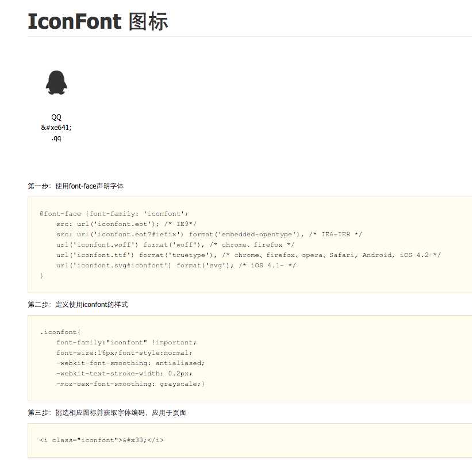Click the @font-face font-family code line
The height and width of the screenshot is (476, 472).
[x=114, y=214]
